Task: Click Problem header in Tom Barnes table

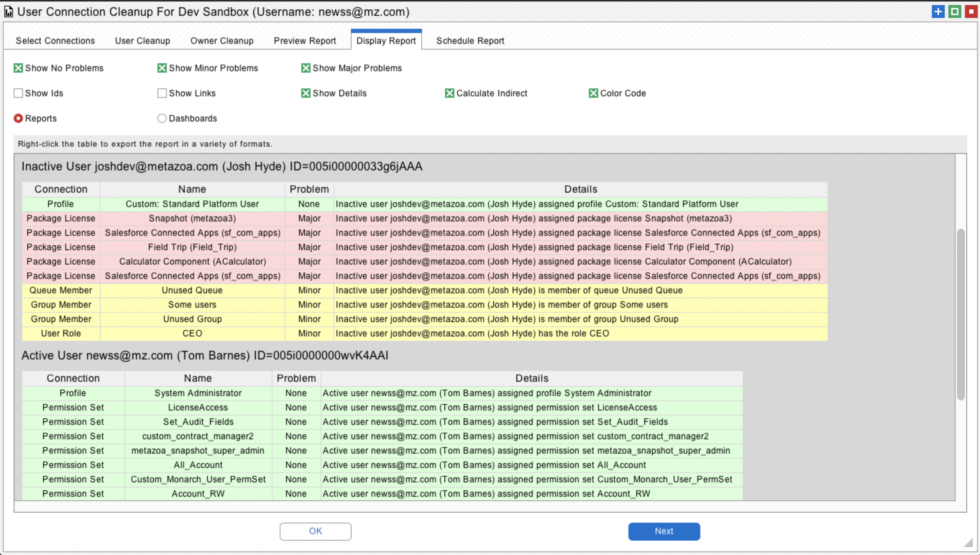Action: click(x=296, y=378)
